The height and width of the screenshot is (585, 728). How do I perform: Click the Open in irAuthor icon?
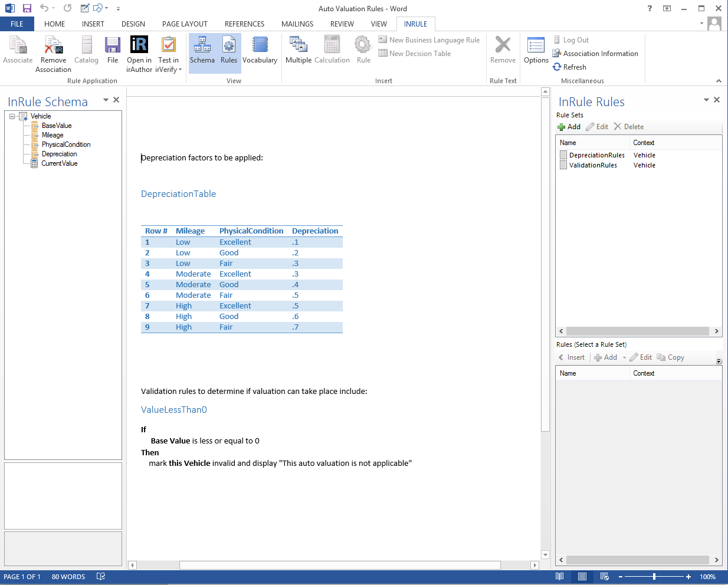(x=139, y=45)
